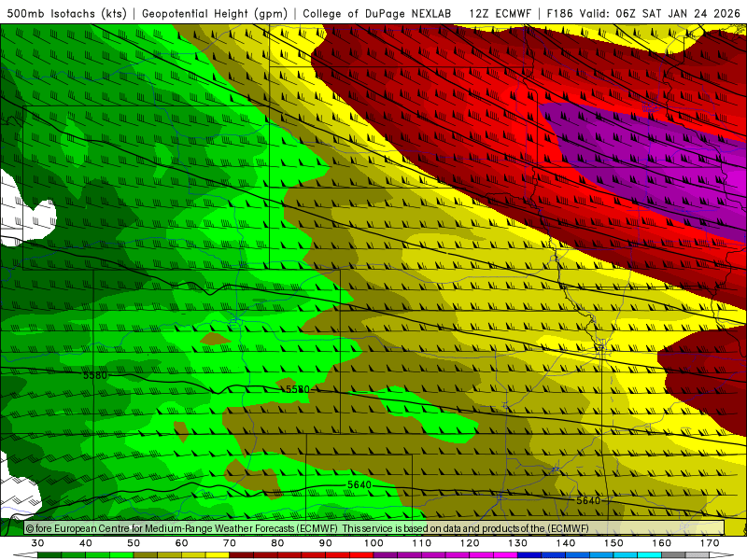Viewport: 747px width, 560px height.
Task: Click legend value 30
Action: [37, 543]
